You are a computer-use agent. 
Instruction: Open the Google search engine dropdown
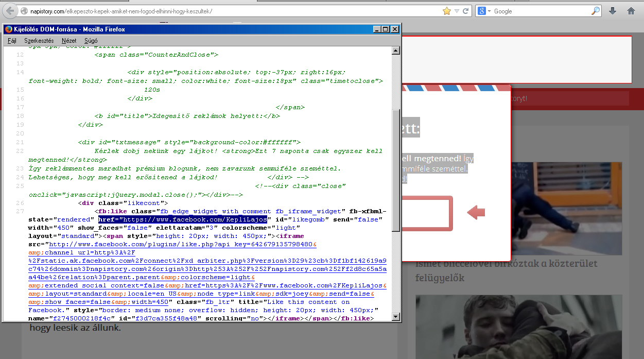484,11
